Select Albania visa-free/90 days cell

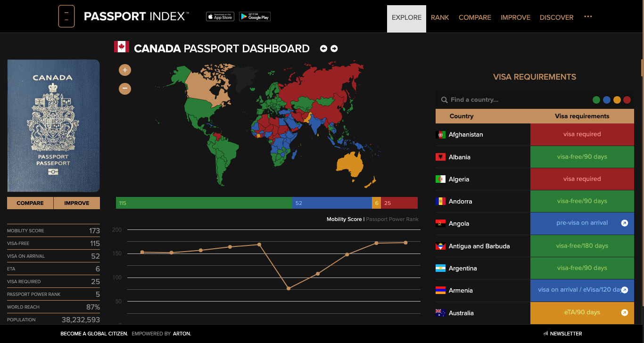pyautogui.click(x=582, y=157)
